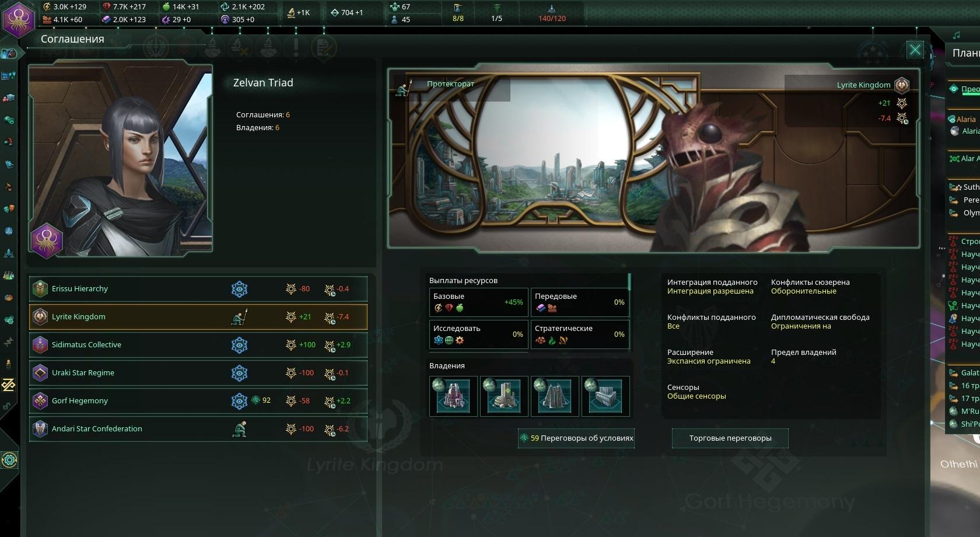This screenshot has width=980, height=537.
Task: Select Uraki Star Regime row
Action: click(x=198, y=372)
